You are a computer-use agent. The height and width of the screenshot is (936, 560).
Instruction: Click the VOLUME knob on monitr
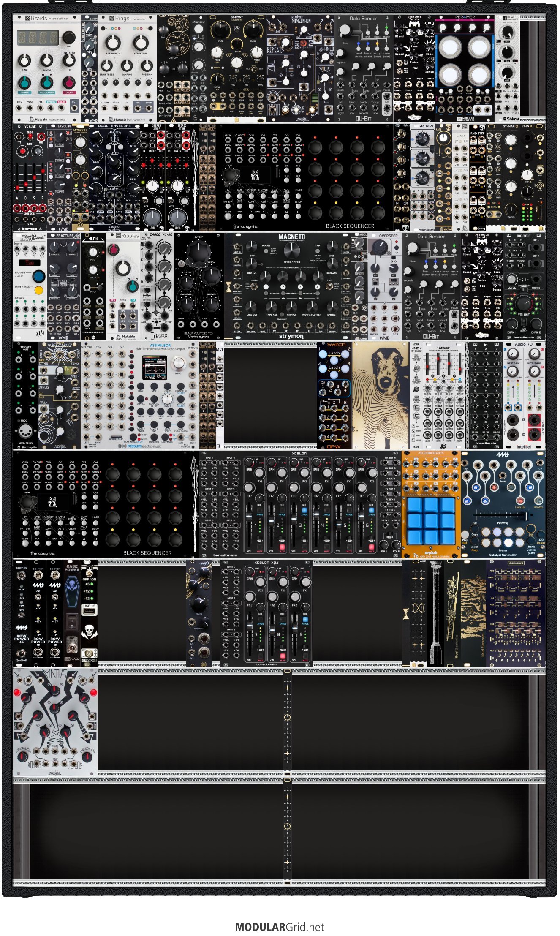tap(524, 303)
